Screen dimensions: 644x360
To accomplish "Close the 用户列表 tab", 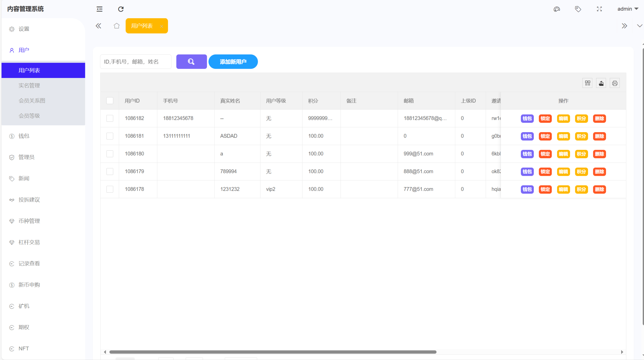I will (162, 26).
